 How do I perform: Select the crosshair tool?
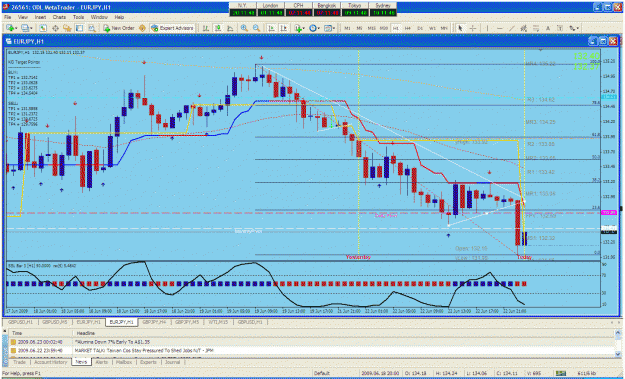click(473, 28)
